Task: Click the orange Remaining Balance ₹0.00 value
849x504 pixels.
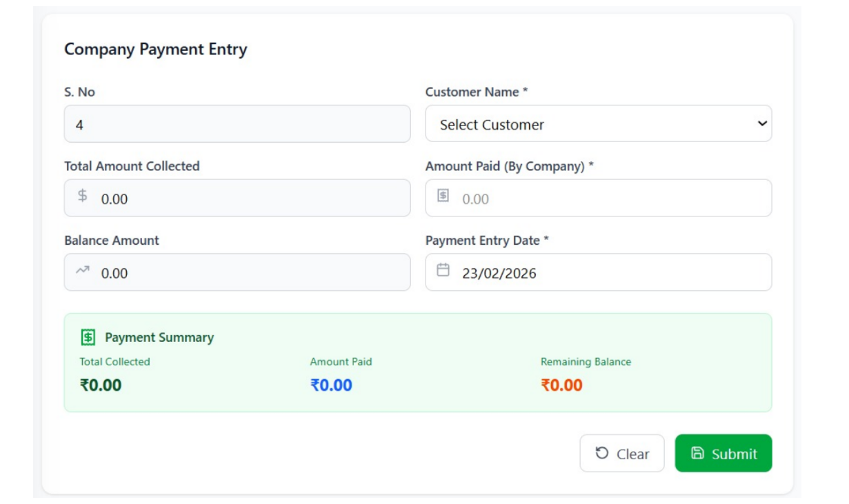Action: 561,385
